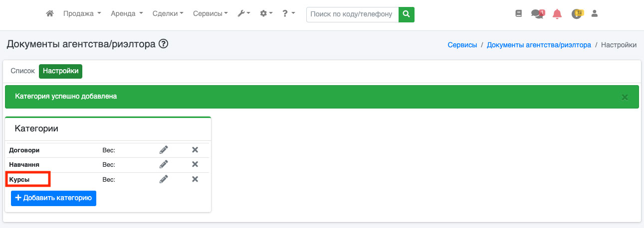Go to the home page icon

tap(49, 14)
